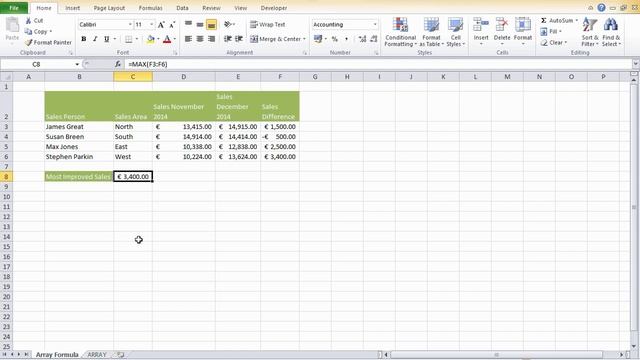Click the horizontal scrollbar thumb
Image resolution: width=640 pixels, height=360 pixels.
pyautogui.click(x=496, y=355)
